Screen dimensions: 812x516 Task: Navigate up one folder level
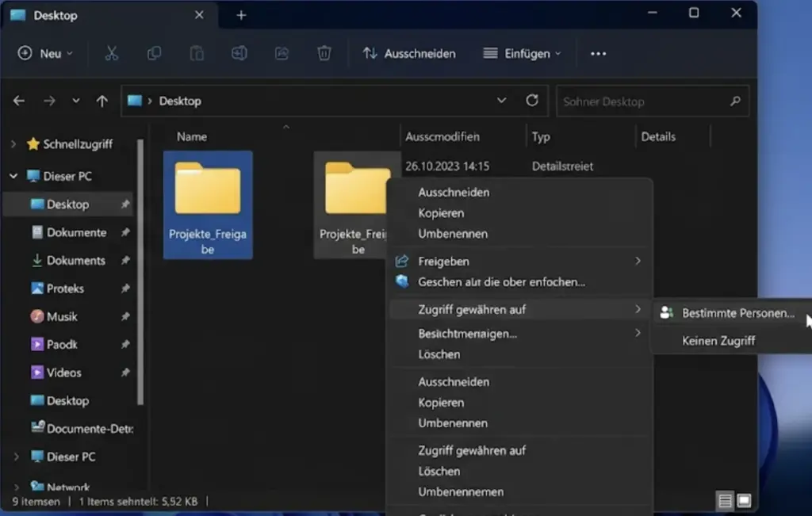(102, 101)
